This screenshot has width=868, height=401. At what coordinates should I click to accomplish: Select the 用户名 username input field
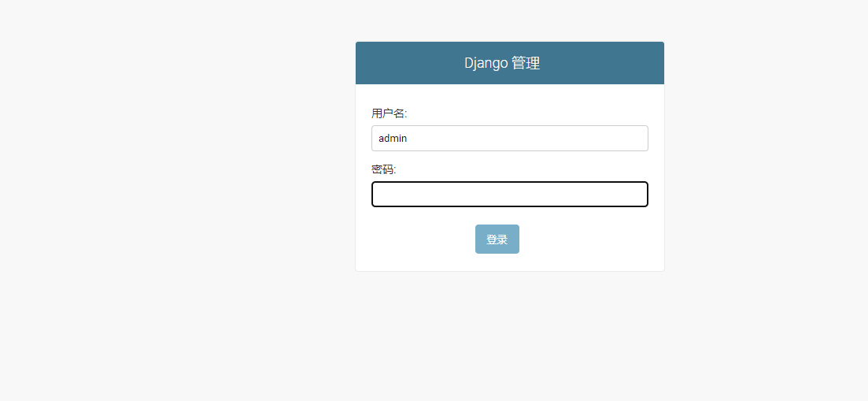(x=510, y=138)
